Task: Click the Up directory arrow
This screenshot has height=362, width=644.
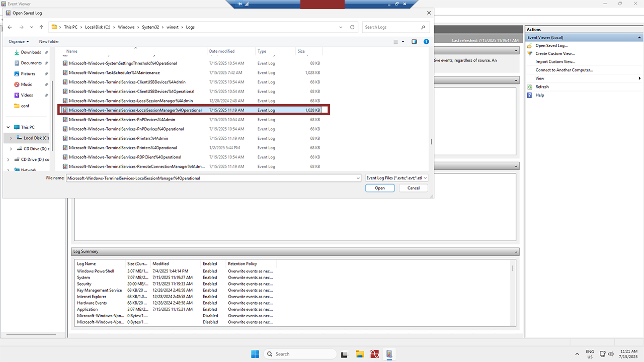Action: click(x=41, y=27)
